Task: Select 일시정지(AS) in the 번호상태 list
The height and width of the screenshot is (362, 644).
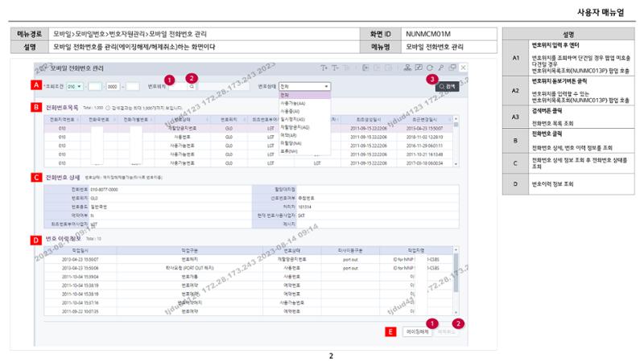Action: (x=304, y=119)
